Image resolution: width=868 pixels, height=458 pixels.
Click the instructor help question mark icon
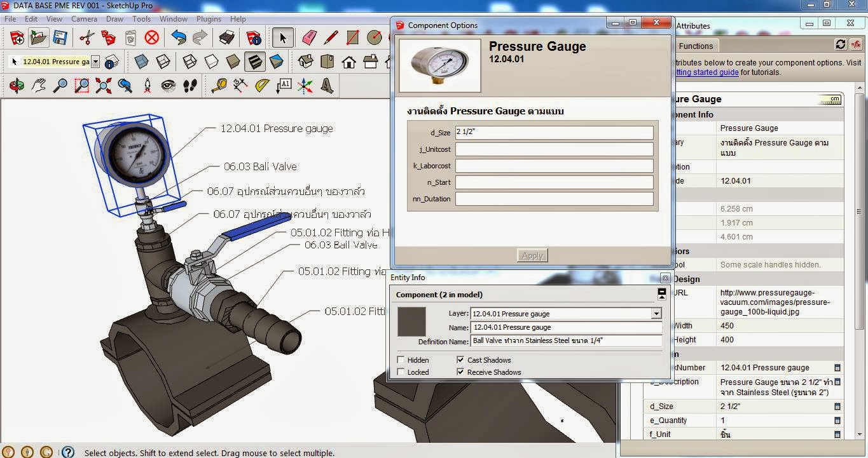[x=67, y=452]
